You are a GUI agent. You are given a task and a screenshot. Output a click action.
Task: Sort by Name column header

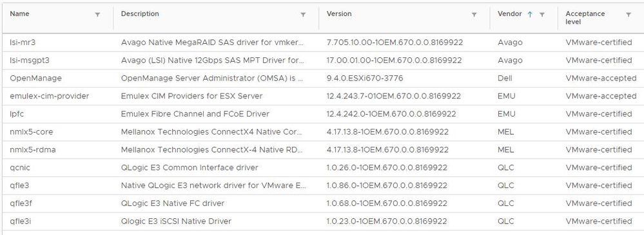pyautogui.click(x=20, y=14)
